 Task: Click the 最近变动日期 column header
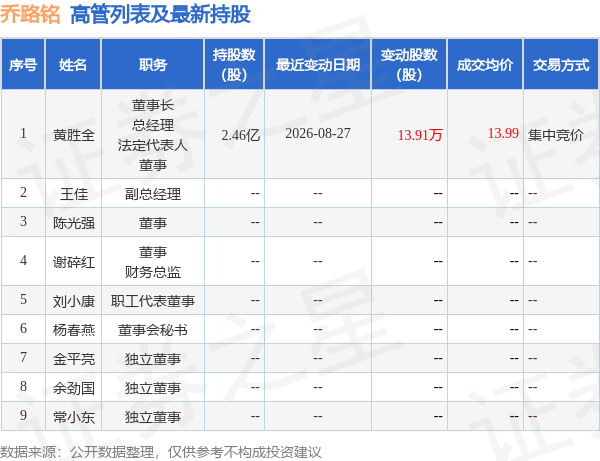318,64
